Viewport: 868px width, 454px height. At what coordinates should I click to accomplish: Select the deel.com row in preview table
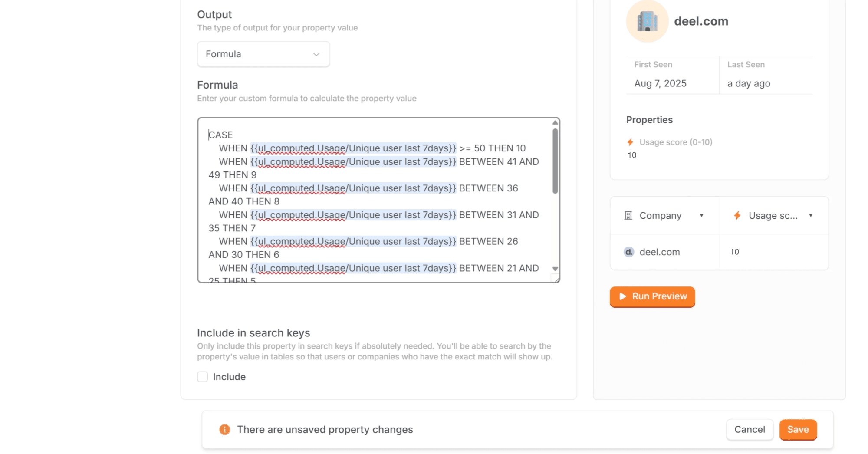pos(659,252)
